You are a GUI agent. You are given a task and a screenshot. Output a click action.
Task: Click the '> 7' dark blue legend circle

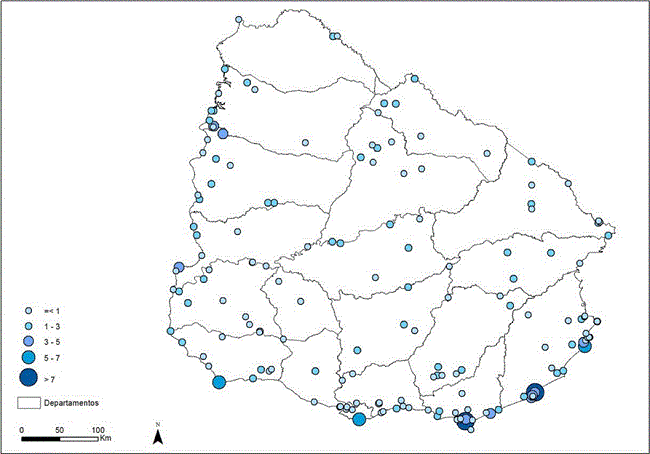coord(30,376)
